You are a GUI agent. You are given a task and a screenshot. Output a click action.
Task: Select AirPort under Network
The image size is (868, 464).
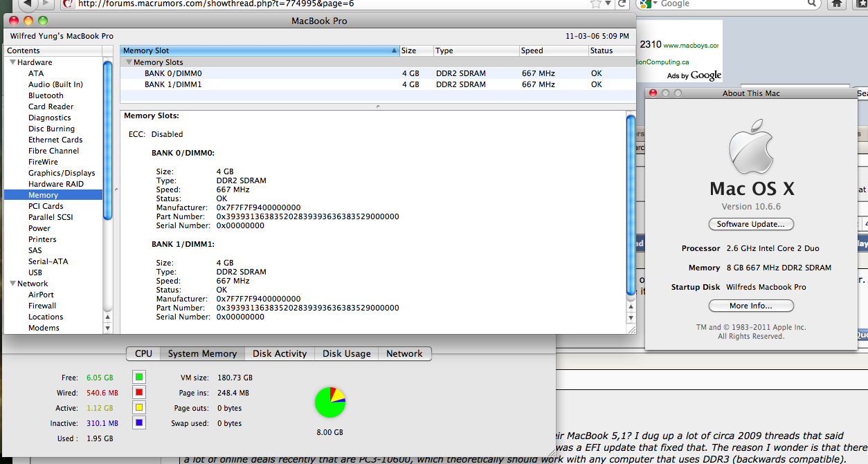(41, 295)
